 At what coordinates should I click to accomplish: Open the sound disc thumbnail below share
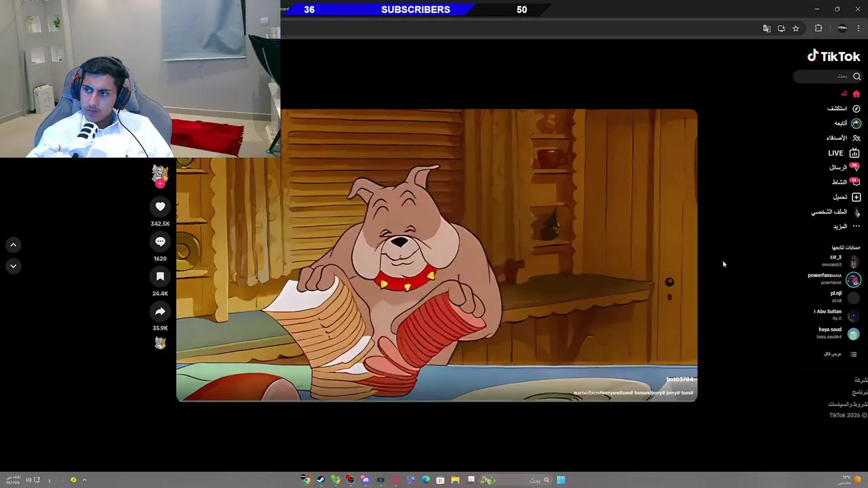tap(160, 343)
